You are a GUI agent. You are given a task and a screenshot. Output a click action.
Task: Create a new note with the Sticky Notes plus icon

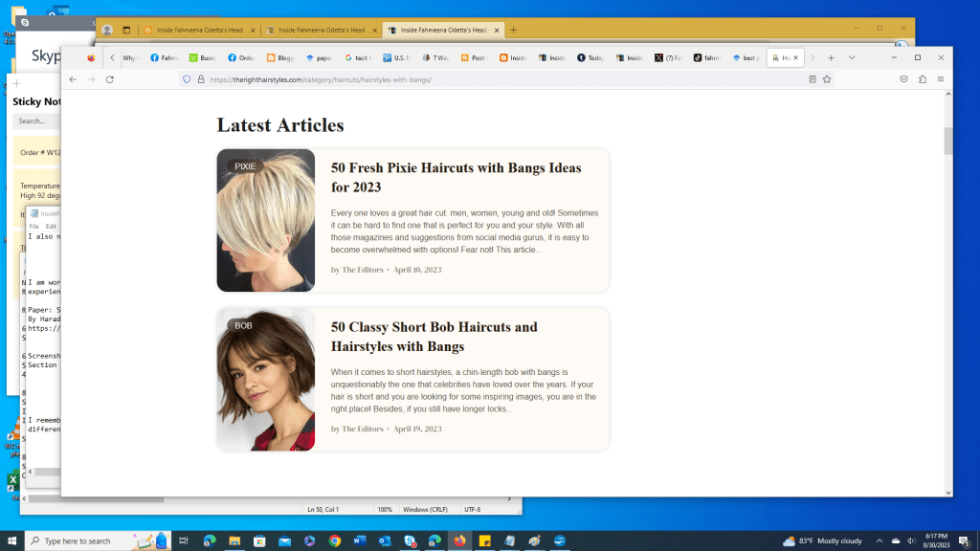click(16, 85)
